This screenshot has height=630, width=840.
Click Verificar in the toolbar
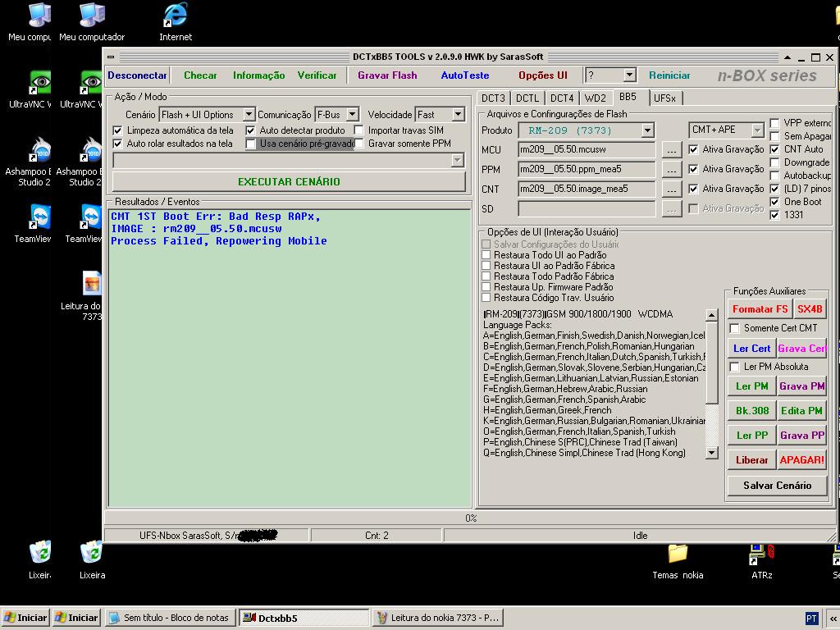point(317,75)
